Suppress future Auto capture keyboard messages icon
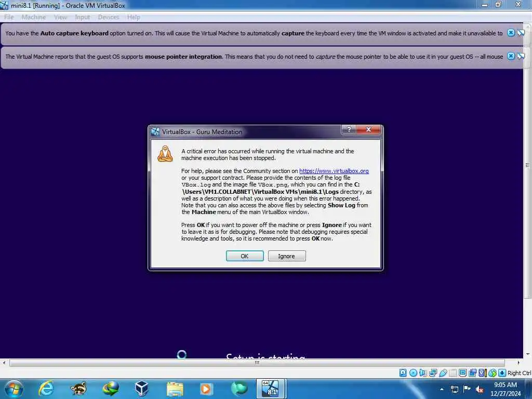532x399 pixels. (x=521, y=33)
